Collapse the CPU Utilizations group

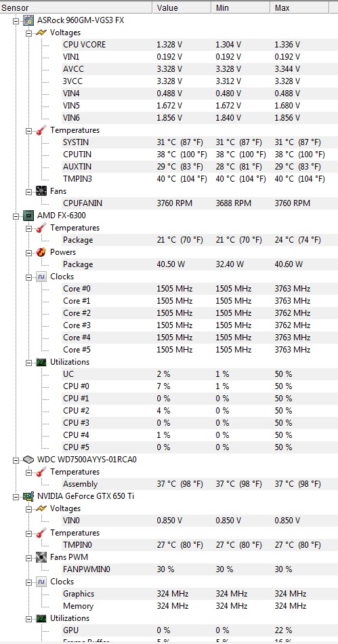[x=29, y=362]
